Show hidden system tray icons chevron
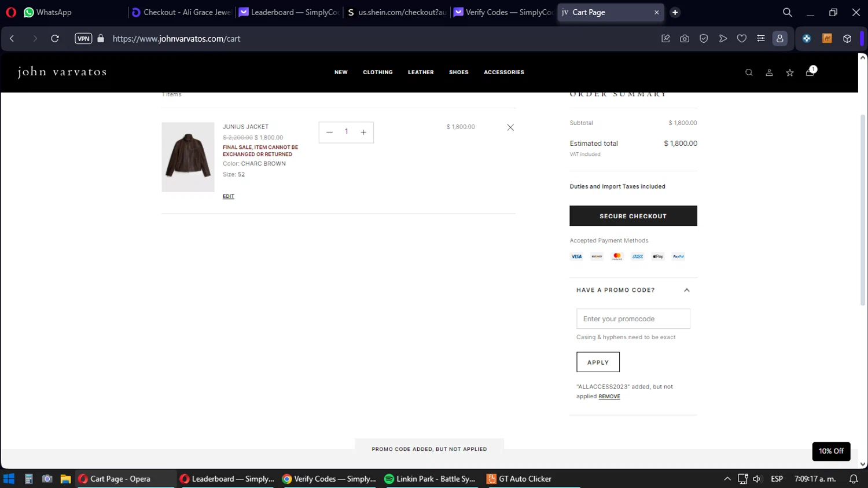Viewport: 868px width, 488px height. pos(727,479)
